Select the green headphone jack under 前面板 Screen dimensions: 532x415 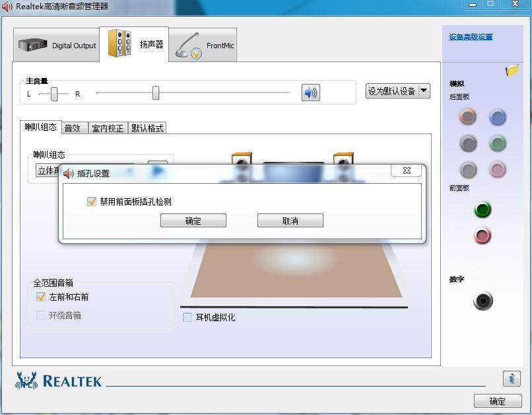coord(482,210)
